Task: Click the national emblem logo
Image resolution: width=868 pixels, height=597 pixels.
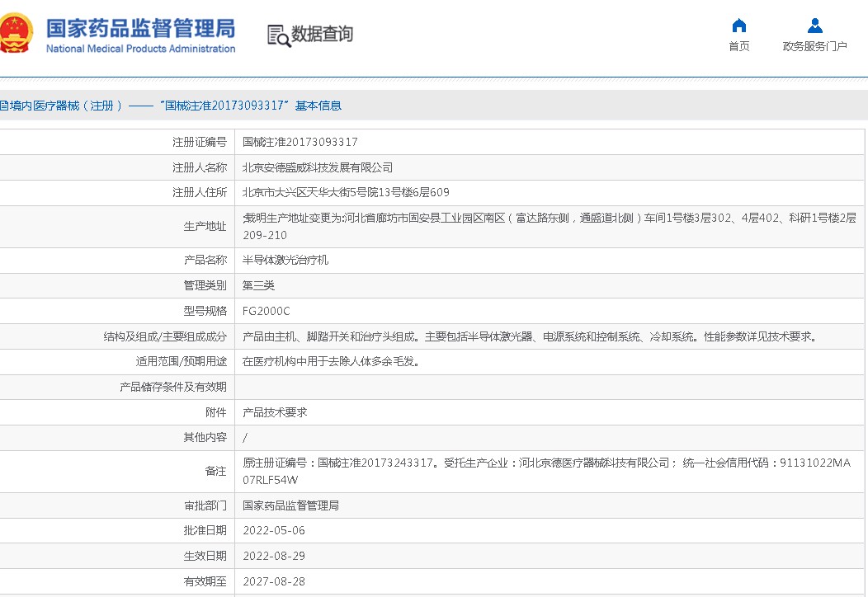Action: pos(16,34)
